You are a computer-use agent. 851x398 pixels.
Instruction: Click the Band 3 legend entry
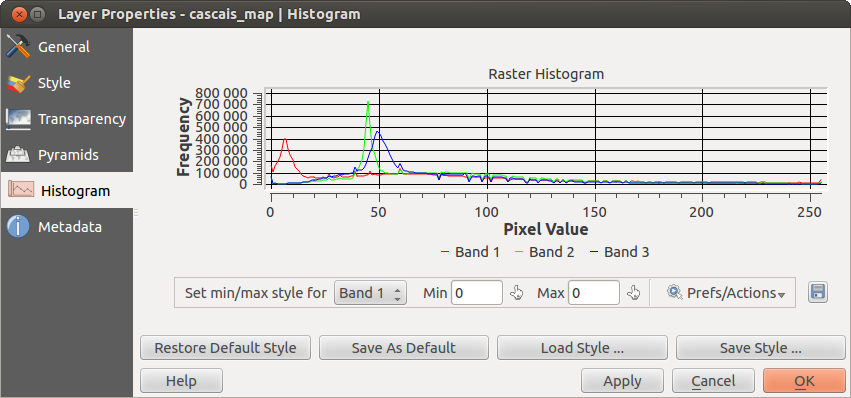[619, 252]
